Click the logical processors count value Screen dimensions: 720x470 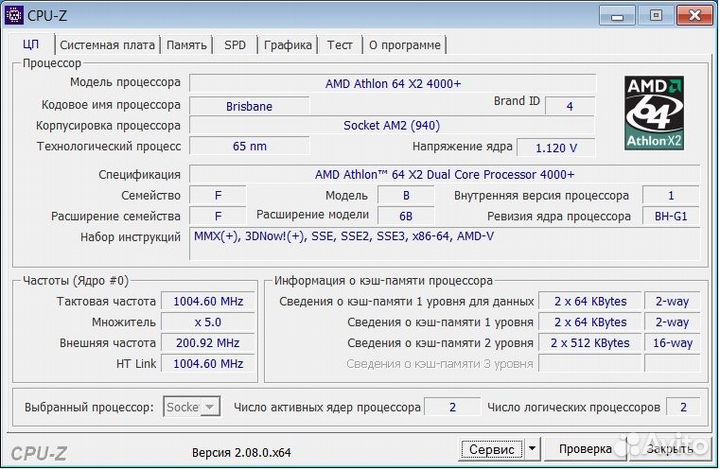(x=683, y=407)
